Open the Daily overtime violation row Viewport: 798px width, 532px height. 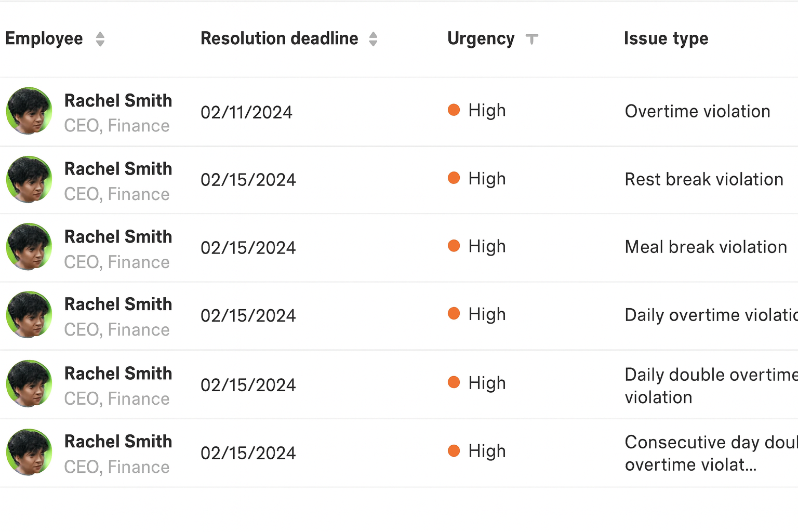tap(710, 315)
